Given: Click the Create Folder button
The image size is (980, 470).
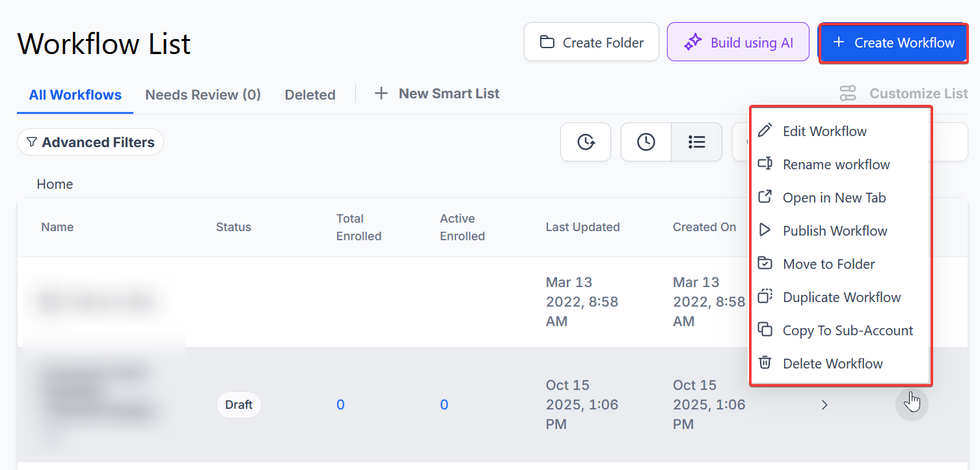Looking at the screenshot, I should point(592,43).
